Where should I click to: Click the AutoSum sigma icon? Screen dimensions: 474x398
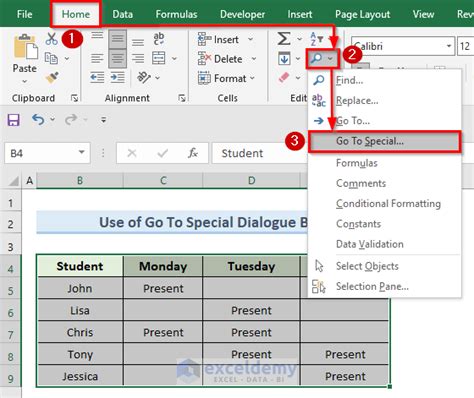(x=284, y=39)
